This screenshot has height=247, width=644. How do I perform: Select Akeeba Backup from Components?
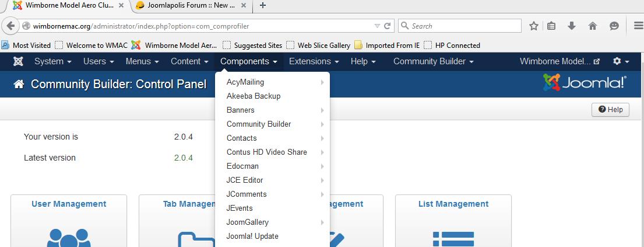coord(272,96)
